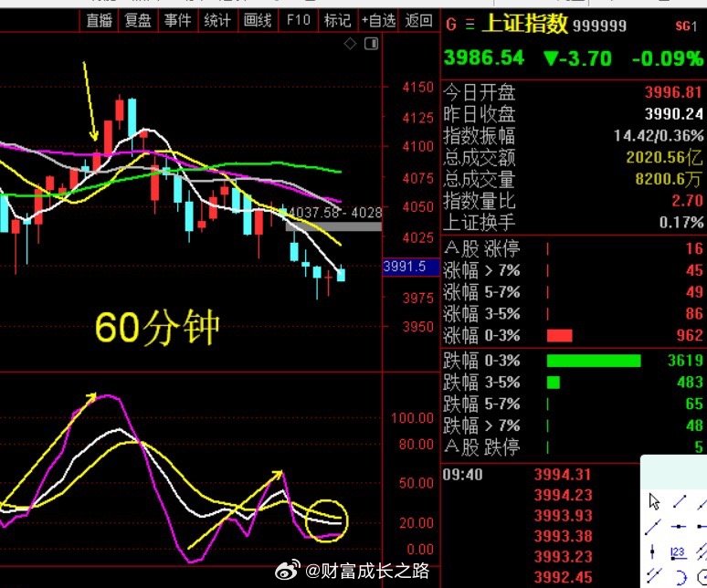Open the 复盘 market review tab
The width and height of the screenshot is (707, 588).
pos(138,21)
